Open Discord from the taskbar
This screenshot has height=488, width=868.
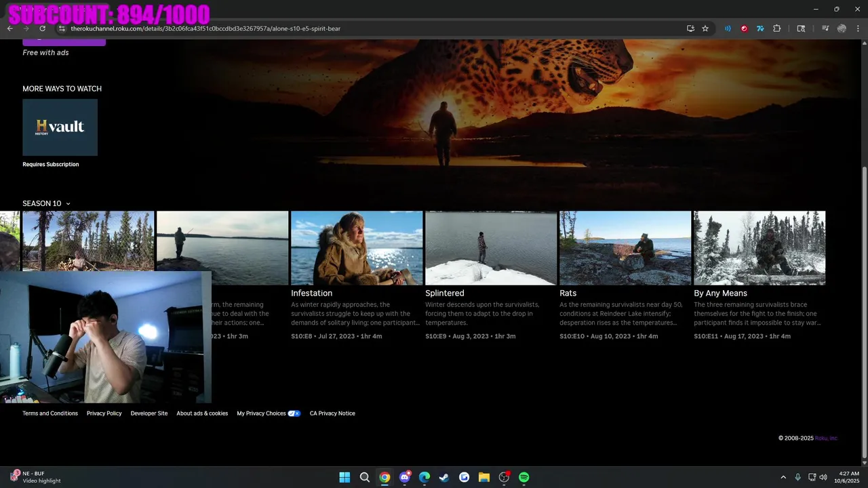[405, 477]
